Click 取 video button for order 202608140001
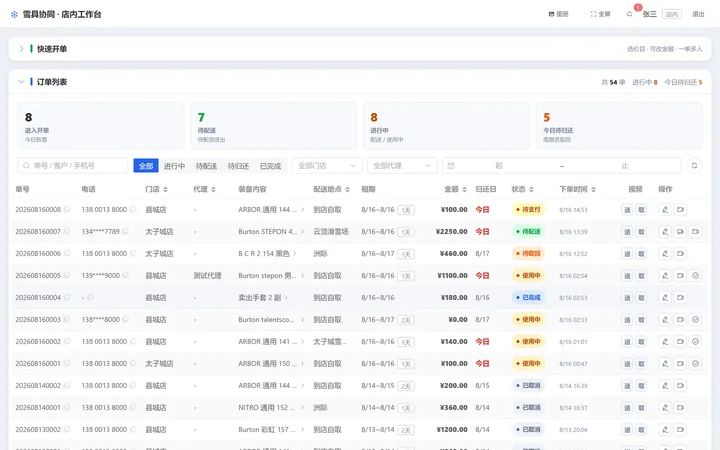The width and height of the screenshot is (720, 450). tap(641, 408)
